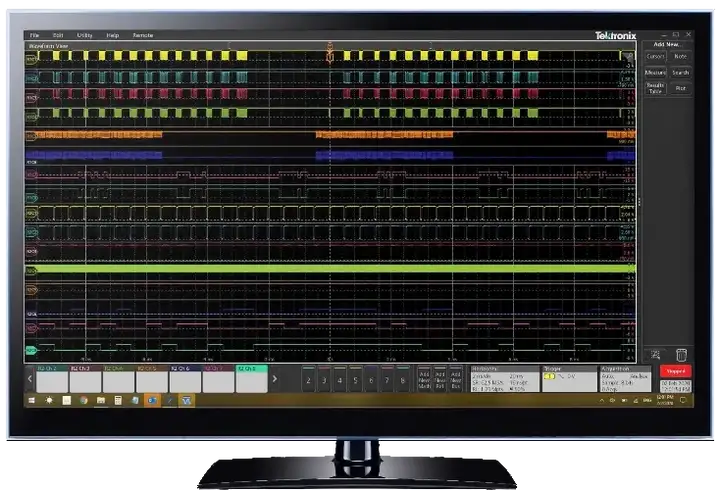The height and width of the screenshot is (490, 720).
Task: Turn on channel 7 button
Action: coord(387,379)
